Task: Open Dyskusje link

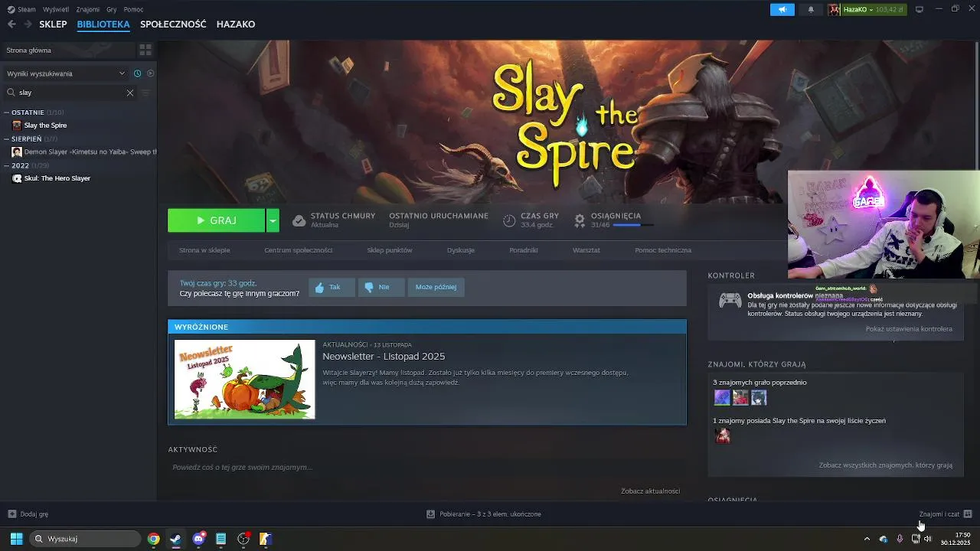Action: [x=461, y=250]
